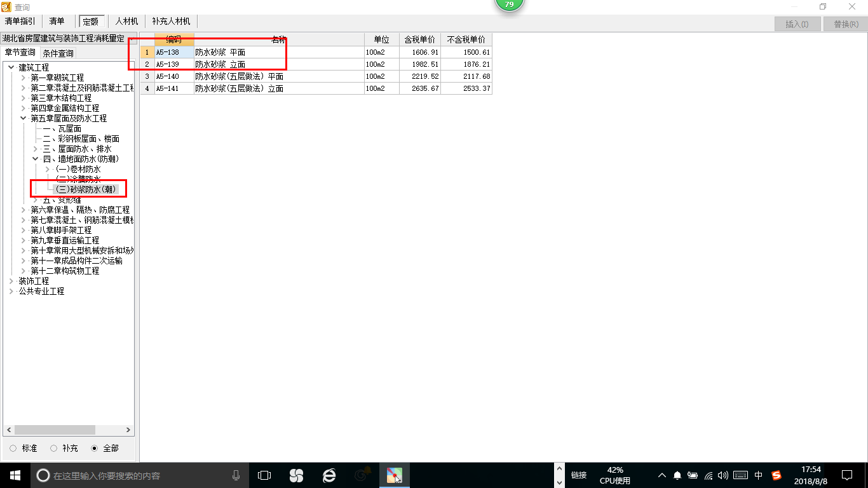868x488 pixels.
Task: Click the 链接 taskbar toolbar label
Action: click(x=579, y=475)
